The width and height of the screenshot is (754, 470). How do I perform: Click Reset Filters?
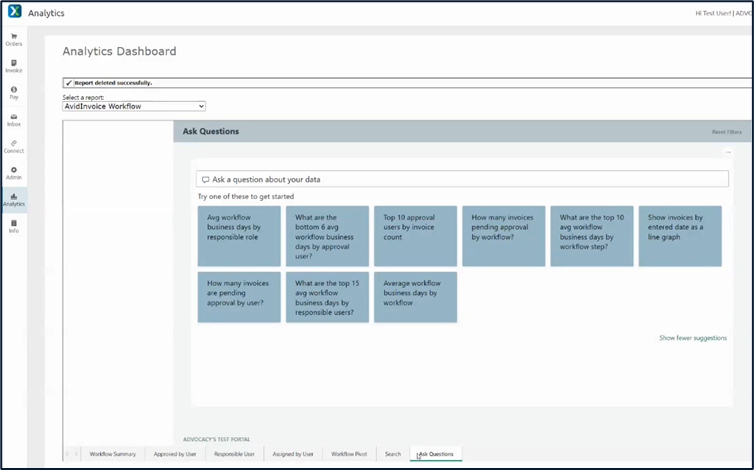click(x=727, y=132)
